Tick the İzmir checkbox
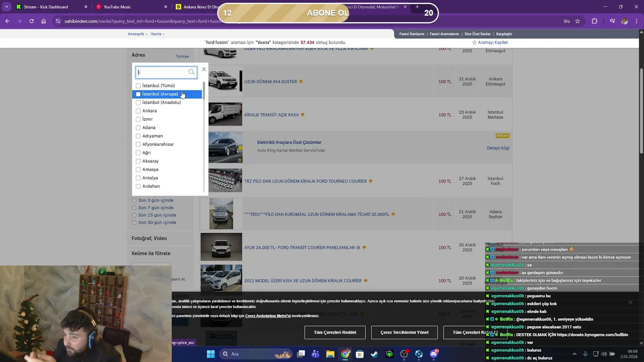The image size is (644, 362). (138, 119)
